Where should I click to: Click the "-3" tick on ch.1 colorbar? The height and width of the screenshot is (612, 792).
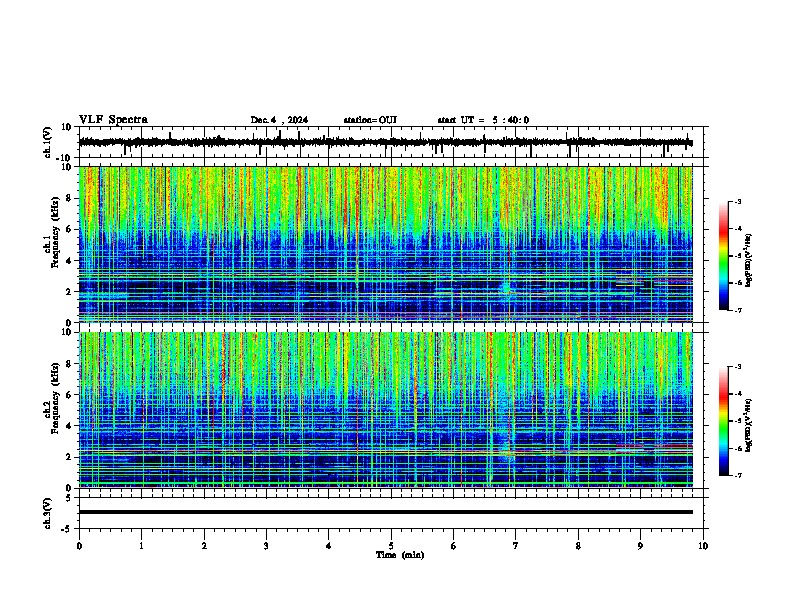click(x=738, y=202)
